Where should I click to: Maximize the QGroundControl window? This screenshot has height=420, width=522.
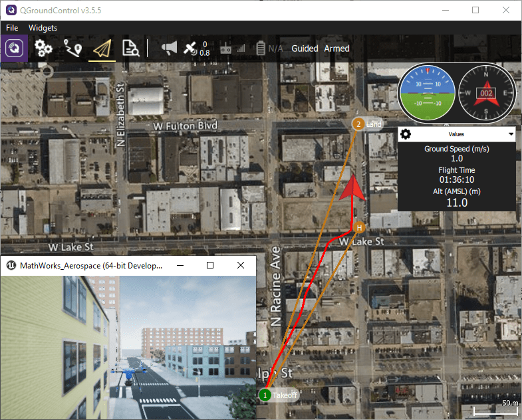coord(475,11)
